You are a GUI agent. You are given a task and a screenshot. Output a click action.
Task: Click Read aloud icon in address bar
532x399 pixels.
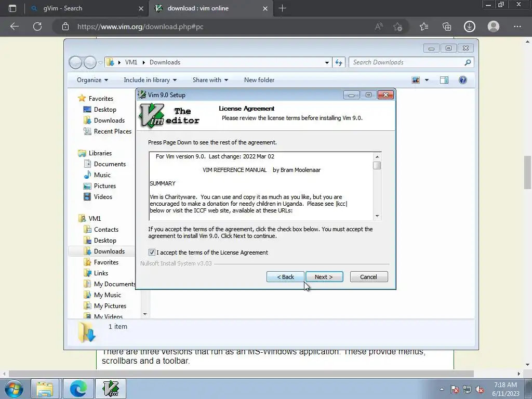tap(379, 26)
